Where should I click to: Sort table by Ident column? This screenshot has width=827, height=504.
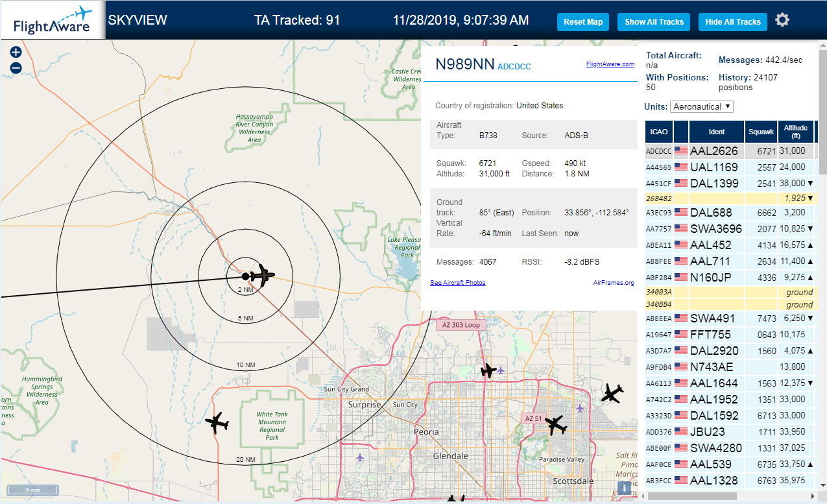click(x=717, y=132)
